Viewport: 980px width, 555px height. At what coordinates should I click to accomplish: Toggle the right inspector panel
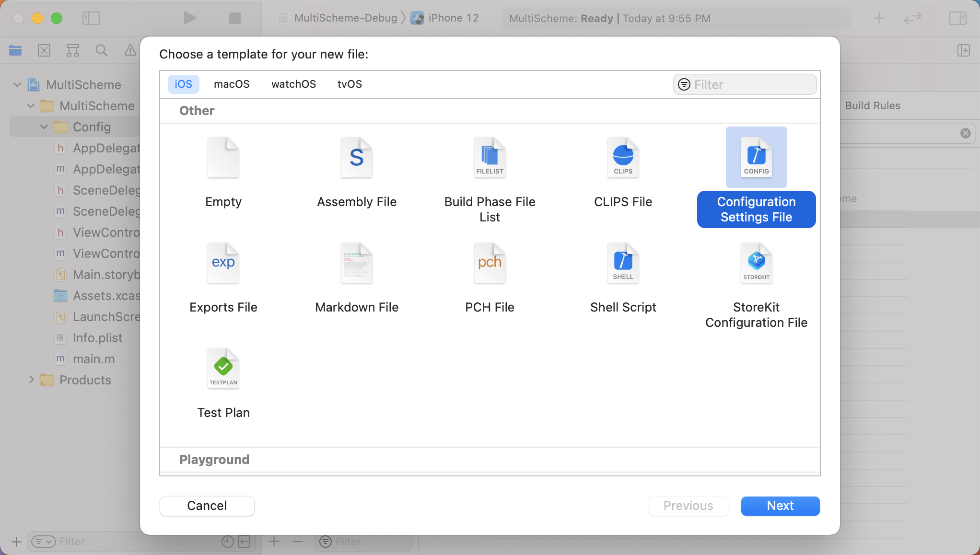957,18
